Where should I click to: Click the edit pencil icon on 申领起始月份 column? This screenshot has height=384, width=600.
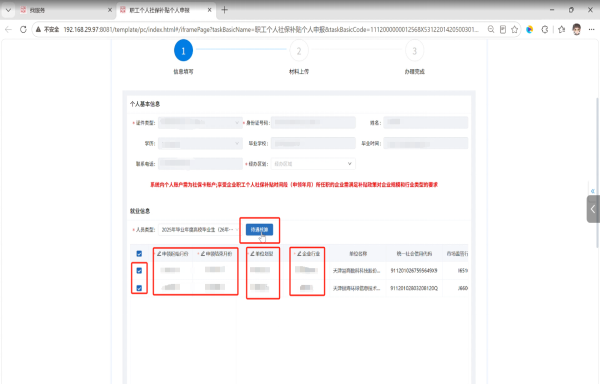click(159, 254)
